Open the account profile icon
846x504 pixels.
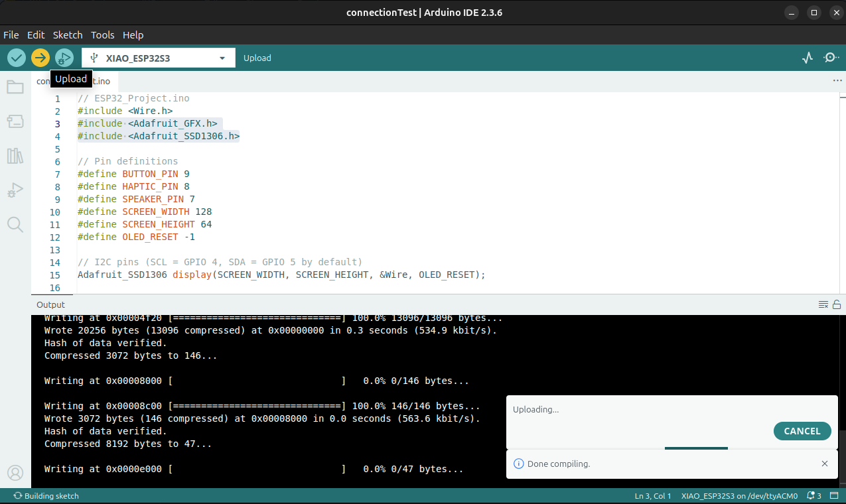[15, 473]
